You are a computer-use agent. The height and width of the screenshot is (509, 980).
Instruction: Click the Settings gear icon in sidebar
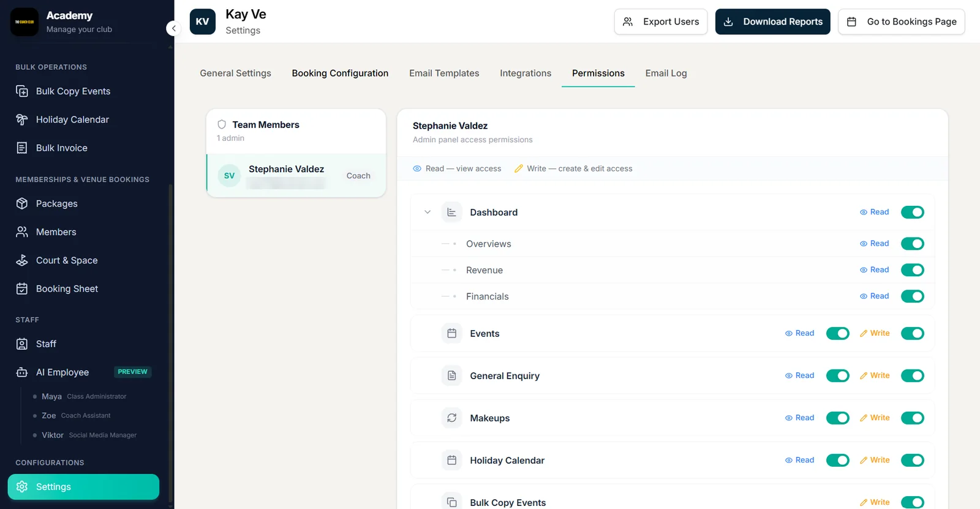click(22, 486)
